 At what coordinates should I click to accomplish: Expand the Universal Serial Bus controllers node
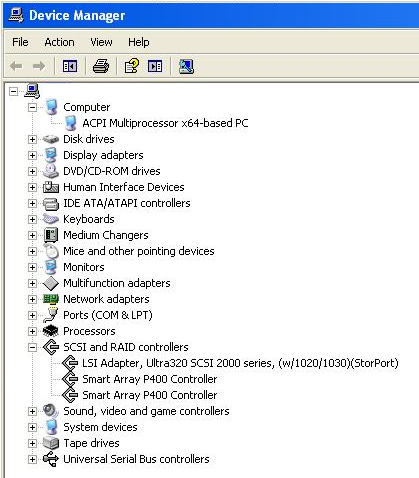point(32,459)
